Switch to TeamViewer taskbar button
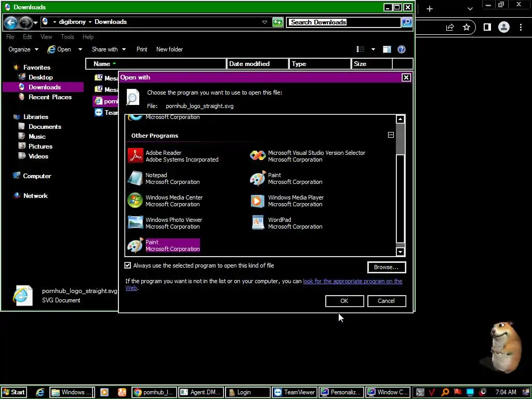This screenshot has height=399, width=532. point(295,392)
